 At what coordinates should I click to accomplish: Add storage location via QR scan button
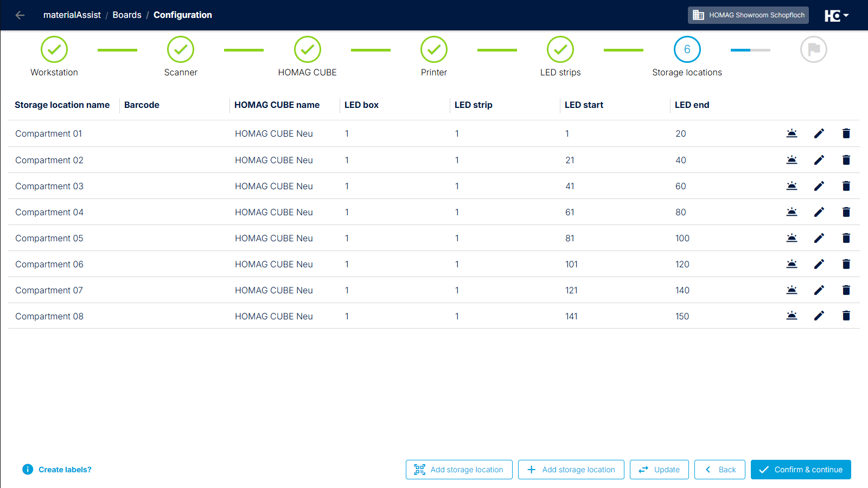[459, 470]
